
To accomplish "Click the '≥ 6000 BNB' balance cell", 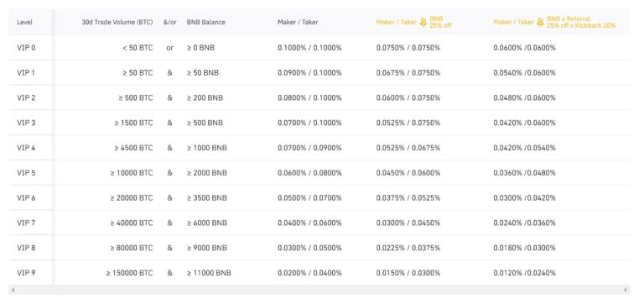I will coord(207,223).
